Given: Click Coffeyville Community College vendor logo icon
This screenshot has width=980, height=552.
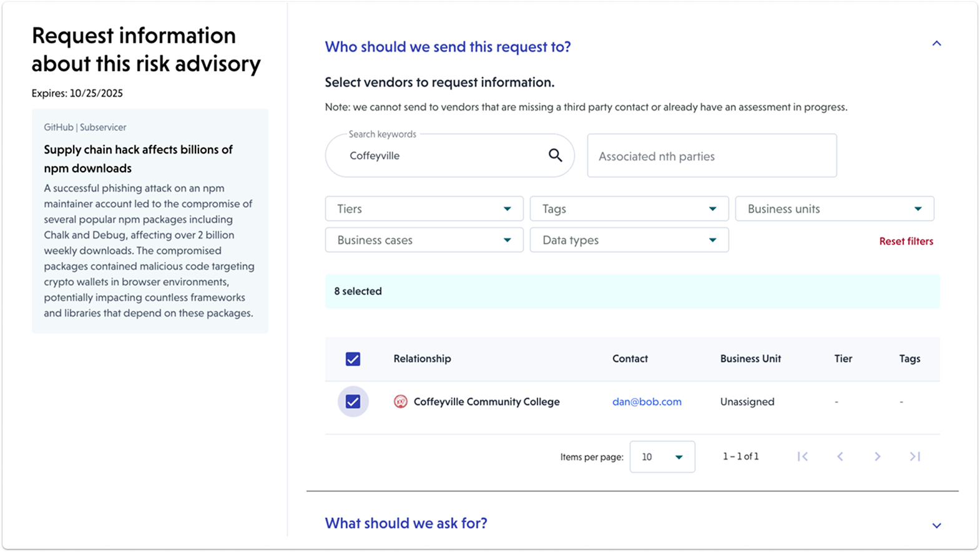Looking at the screenshot, I should click(x=401, y=402).
